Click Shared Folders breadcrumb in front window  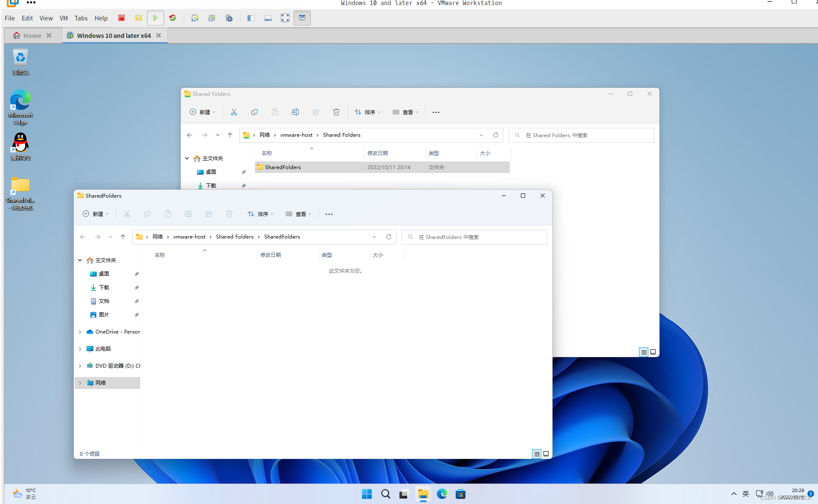tap(234, 237)
